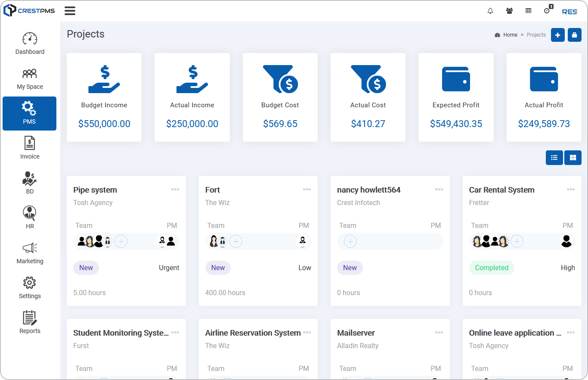The width and height of the screenshot is (588, 380).
Task: Click the Completed status badge
Action: (x=492, y=268)
